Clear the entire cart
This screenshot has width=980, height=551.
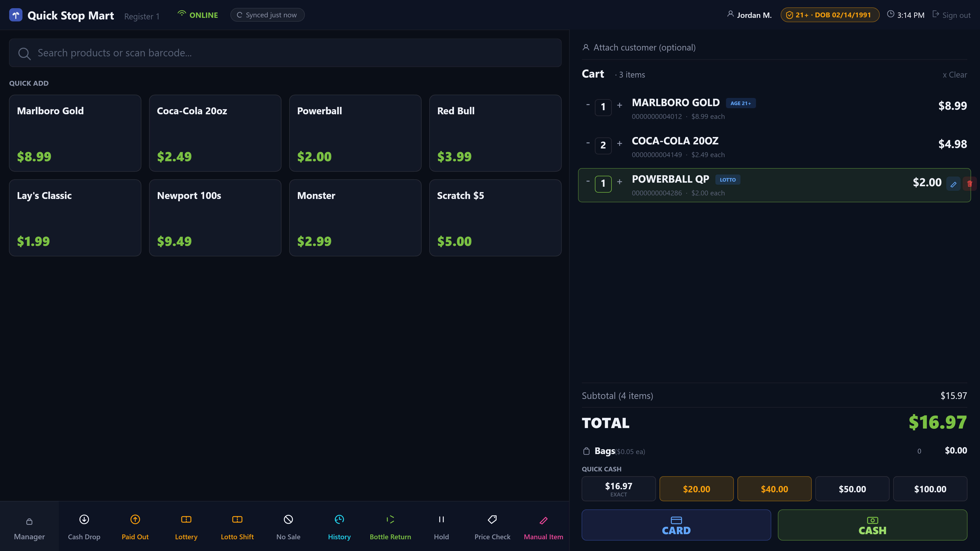point(954,75)
